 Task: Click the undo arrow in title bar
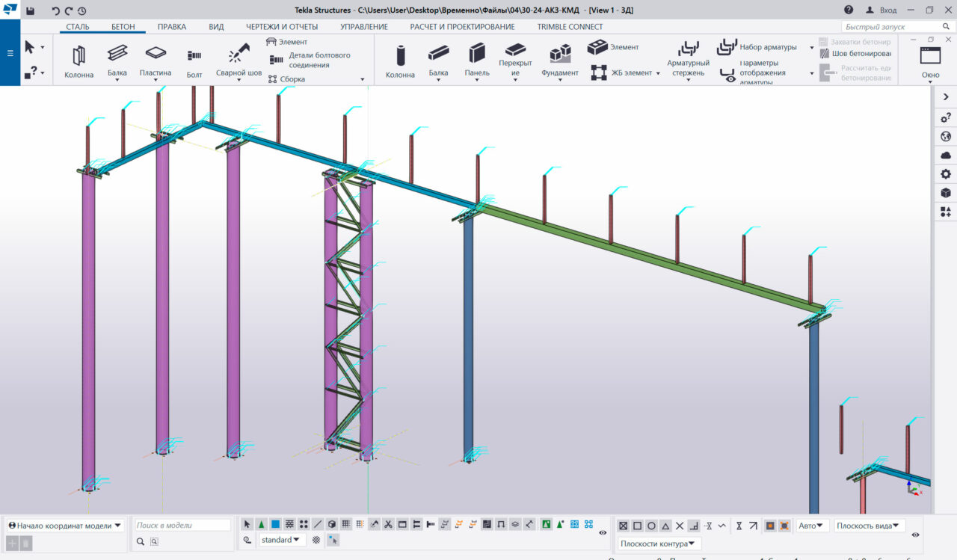click(55, 10)
